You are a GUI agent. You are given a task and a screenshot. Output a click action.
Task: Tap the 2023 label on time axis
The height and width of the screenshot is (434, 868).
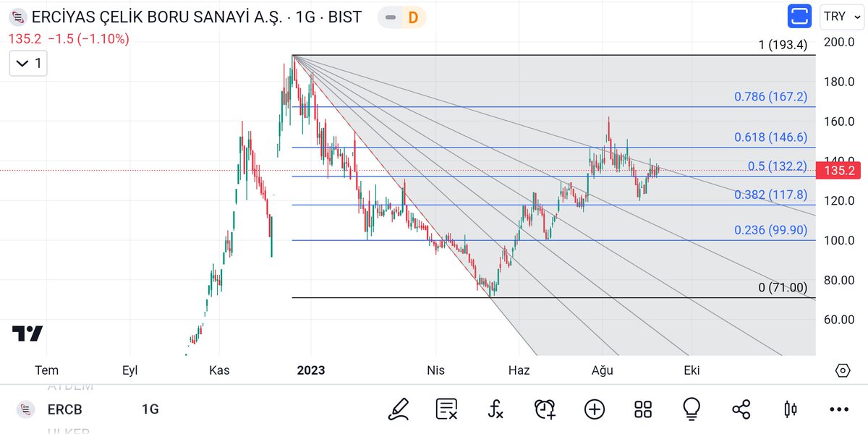pos(311,370)
